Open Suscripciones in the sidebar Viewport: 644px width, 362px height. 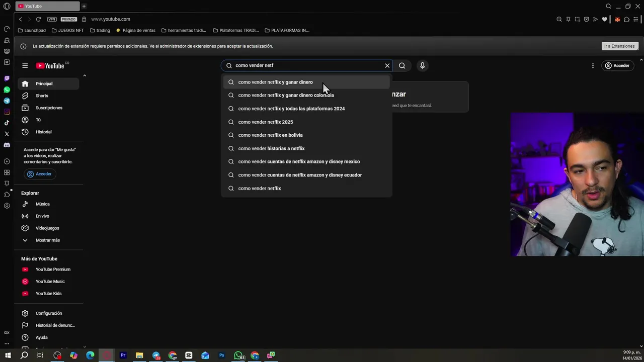[48, 108]
